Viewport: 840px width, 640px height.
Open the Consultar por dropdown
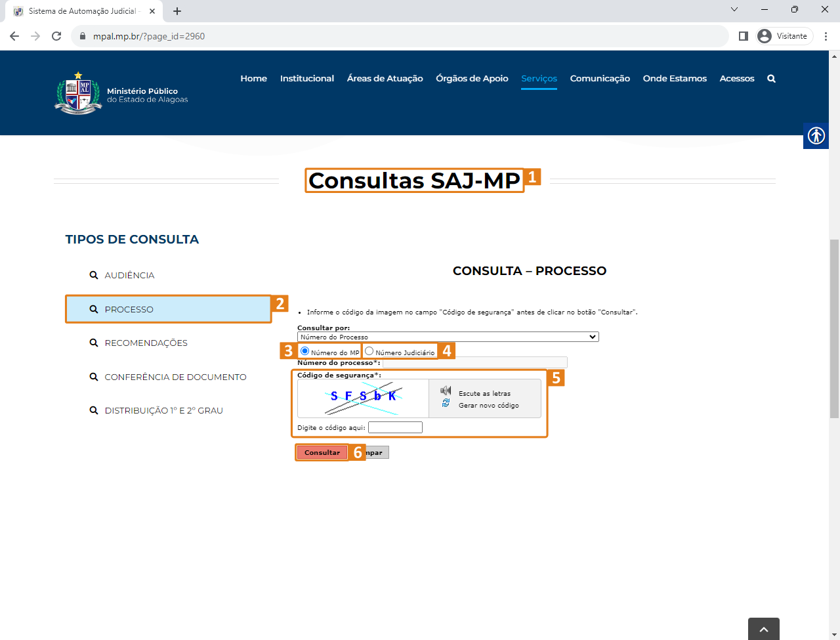(x=448, y=337)
